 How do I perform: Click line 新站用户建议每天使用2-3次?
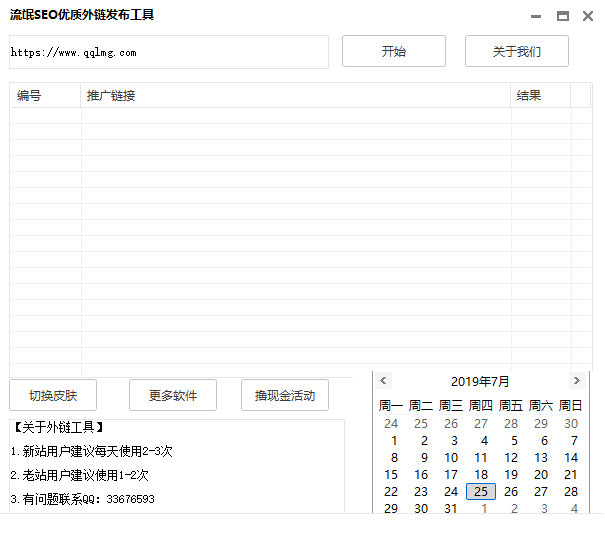[97, 451]
